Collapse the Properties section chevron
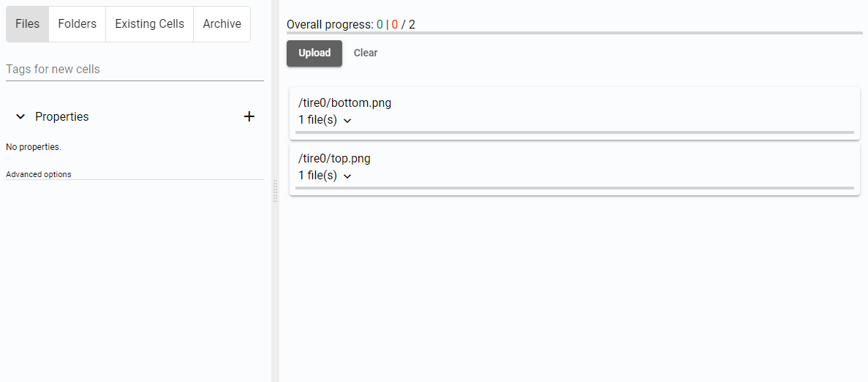The width and height of the screenshot is (868, 382). coord(20,117)
